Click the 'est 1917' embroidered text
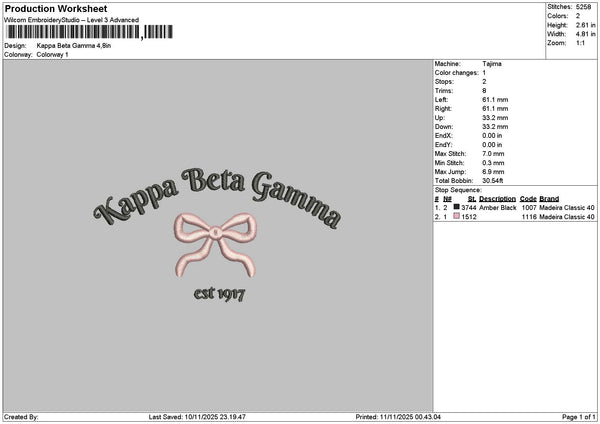This screenshot has width=600, height=424. click(x=219, y=294)
